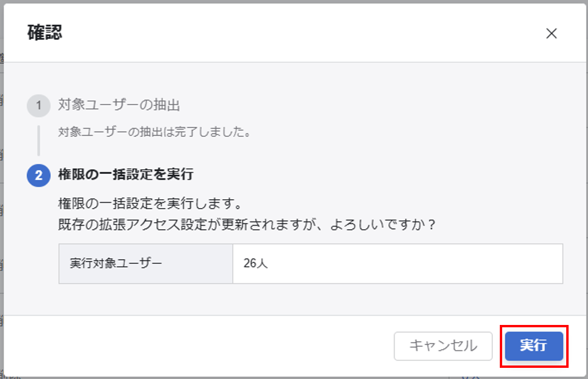Click the dimmed background left of dialog

[x=2, y=187]
